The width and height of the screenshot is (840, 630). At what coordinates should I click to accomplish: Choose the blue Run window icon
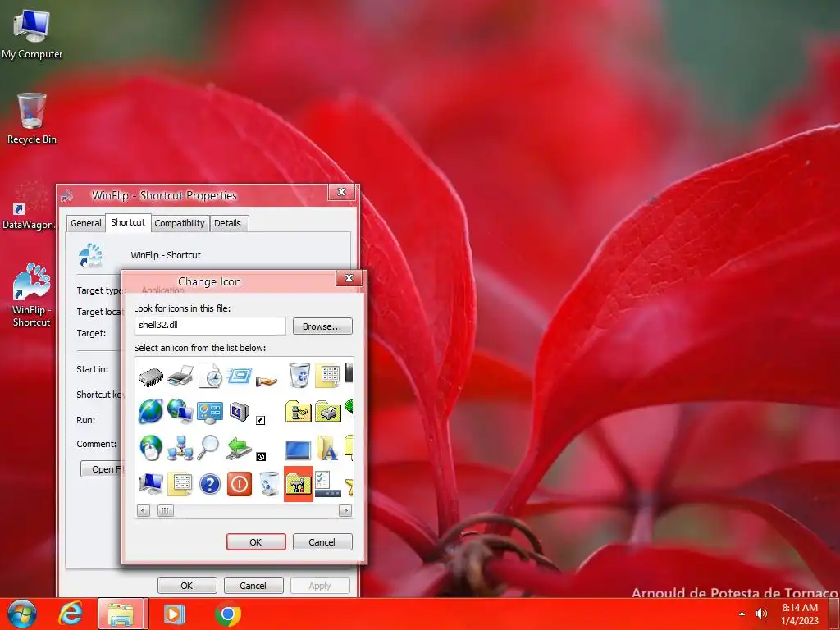[x=240, y=374]
